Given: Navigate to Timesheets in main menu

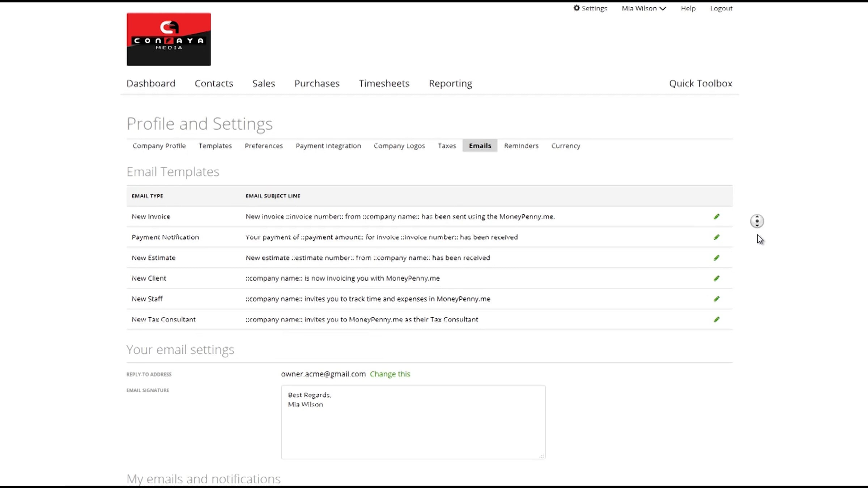Looking at the screenshot, I should click(x=384, y=84).
